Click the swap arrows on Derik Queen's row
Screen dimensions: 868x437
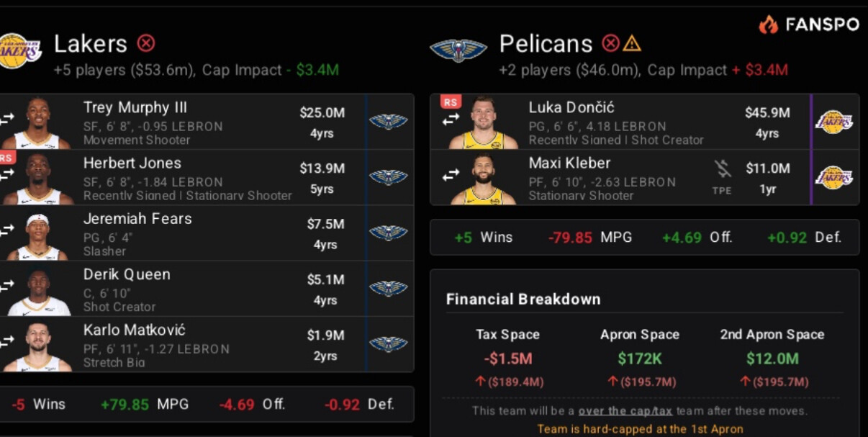6,287
